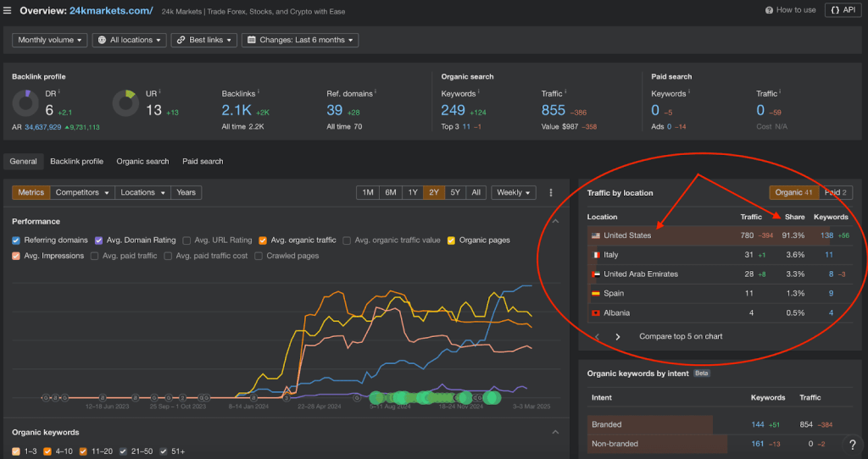
Task: Enable the Crawled pages checkbox
Action: point(259,256)
